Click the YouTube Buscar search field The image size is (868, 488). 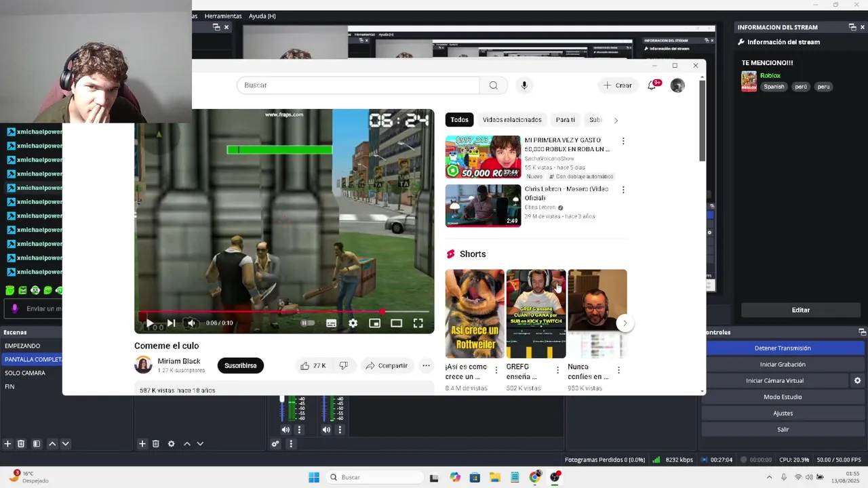pos(358,85)
